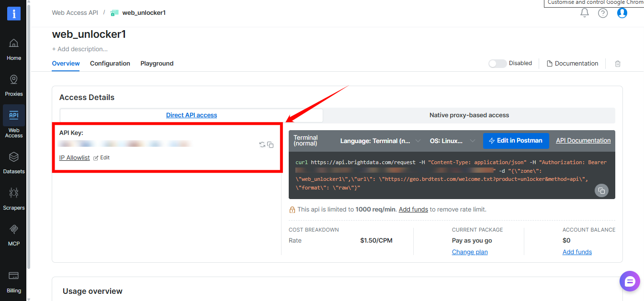Enable the web_unlocker1 zone toggle
The image size is (644, 301).
[497, 63]
